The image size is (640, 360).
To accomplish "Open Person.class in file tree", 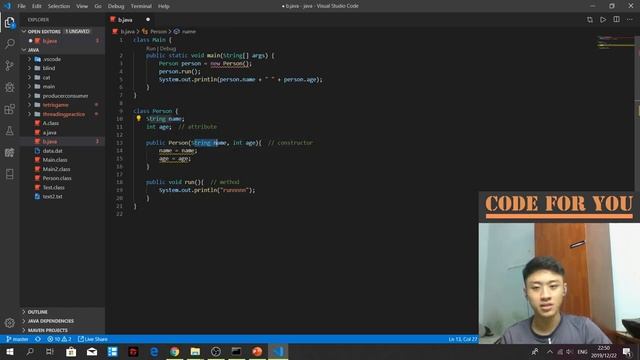I will point(62,178).
